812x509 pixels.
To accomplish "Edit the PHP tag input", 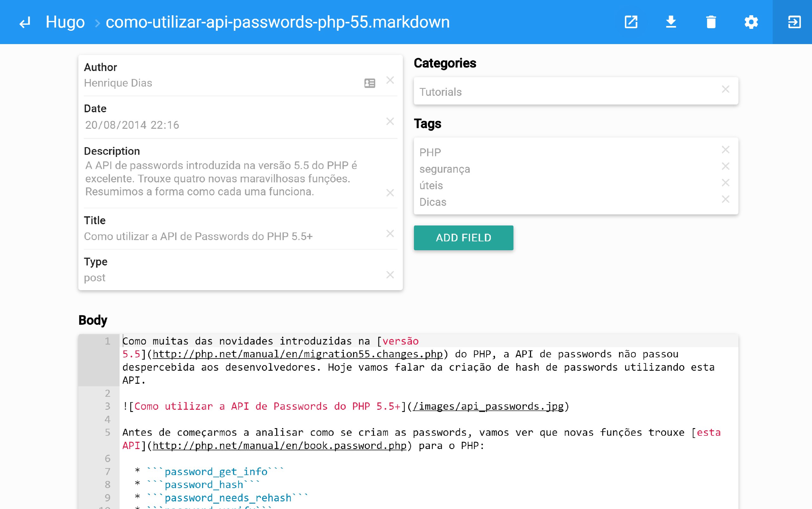I will (x=567, y=153).
